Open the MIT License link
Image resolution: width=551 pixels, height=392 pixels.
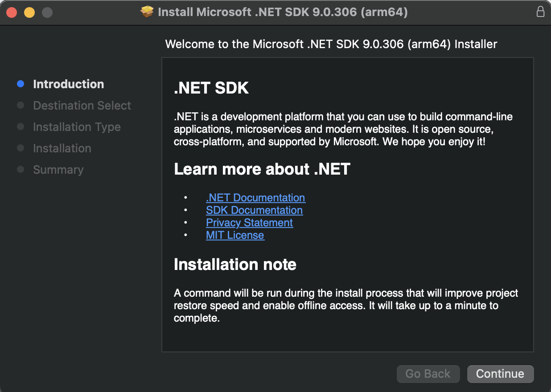(x=235, y=235)
